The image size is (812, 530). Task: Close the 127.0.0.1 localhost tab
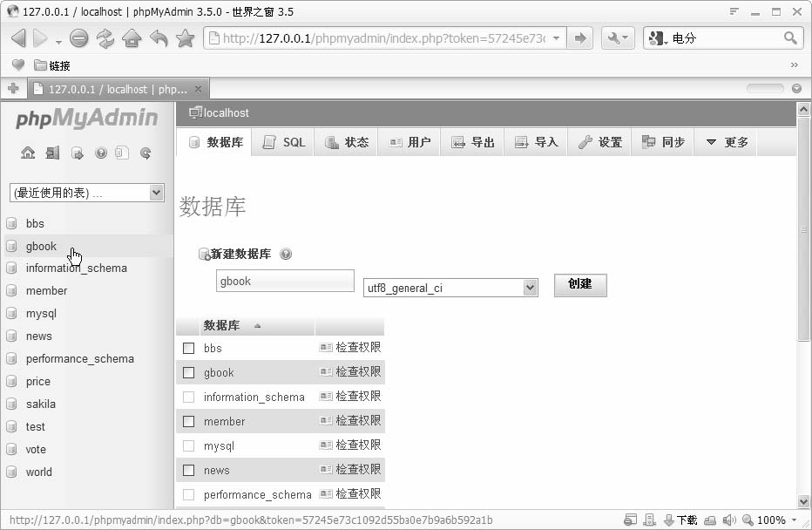[x=198, y=89]
